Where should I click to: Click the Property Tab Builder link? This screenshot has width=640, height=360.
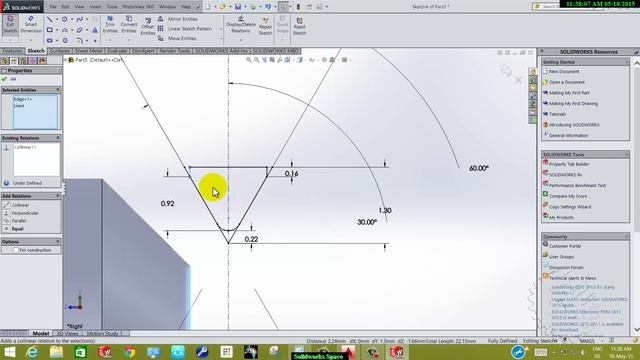click(569, 164)
